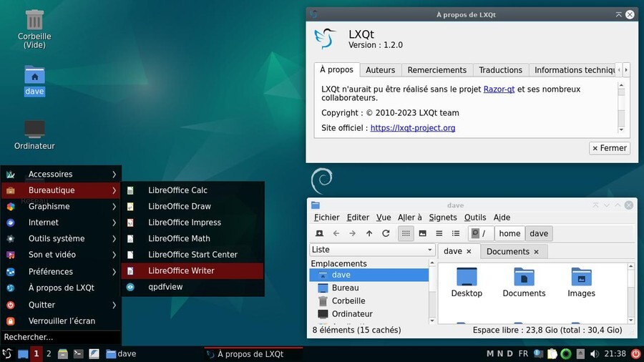Click the About dialog text scrollbar
Screen dimensions: 644x362
[621, 107]
